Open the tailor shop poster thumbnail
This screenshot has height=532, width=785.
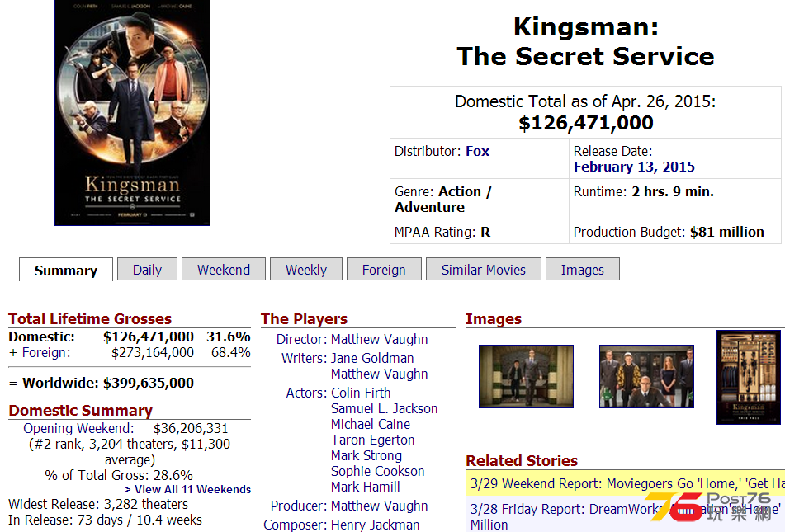tap(749, 377)
